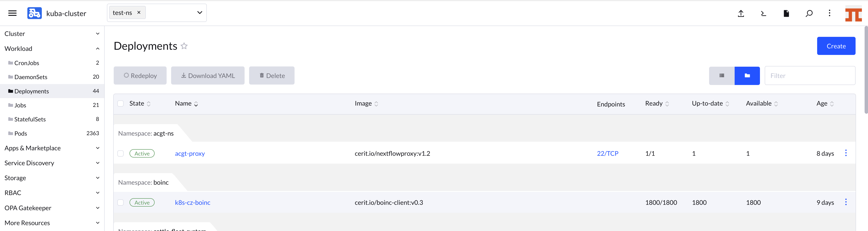Select all deployments with the header checkbox
The width and height of the screenshot is (868, 231).
click(x=121, y=103)
